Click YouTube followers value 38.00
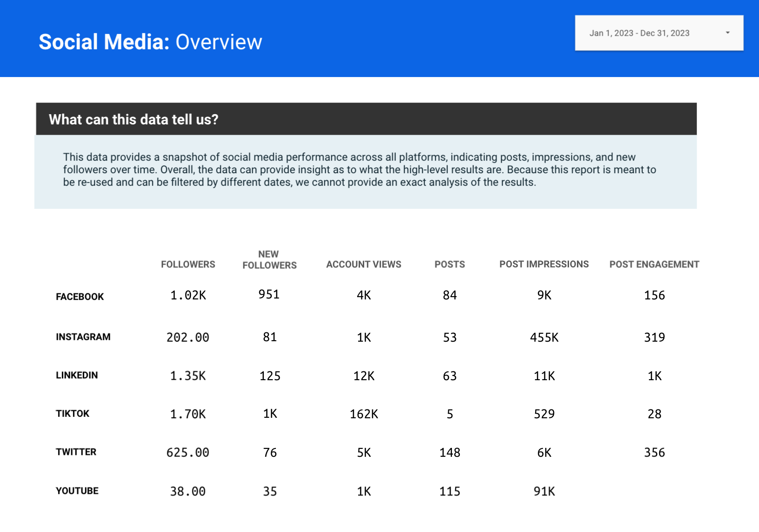 point(188,492)
